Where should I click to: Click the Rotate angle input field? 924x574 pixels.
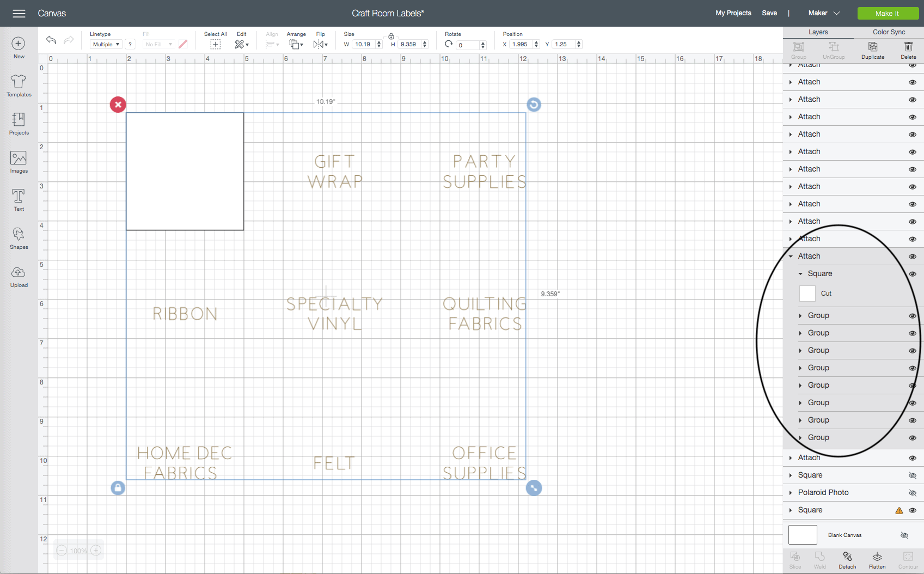(468, 45)
